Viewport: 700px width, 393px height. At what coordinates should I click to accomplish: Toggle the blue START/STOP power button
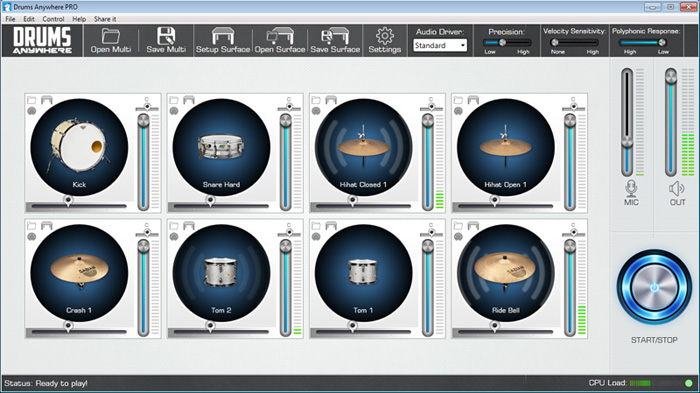[x=654, y=287]
